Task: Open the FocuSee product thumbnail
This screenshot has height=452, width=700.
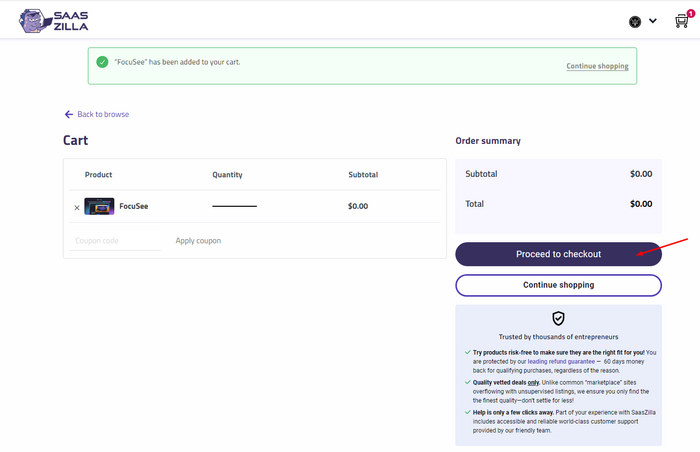Action: pyautogui.click(x=99, y=207)
